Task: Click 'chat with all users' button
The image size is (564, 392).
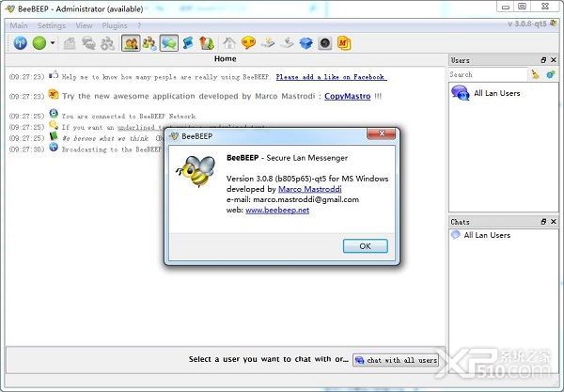Action: [x=396, y=360]
